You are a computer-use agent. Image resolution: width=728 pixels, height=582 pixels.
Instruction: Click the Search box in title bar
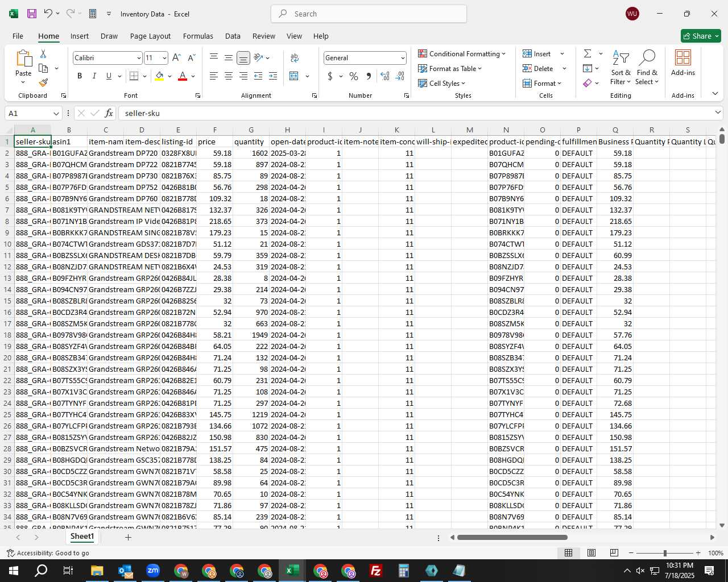coord(369,14)
